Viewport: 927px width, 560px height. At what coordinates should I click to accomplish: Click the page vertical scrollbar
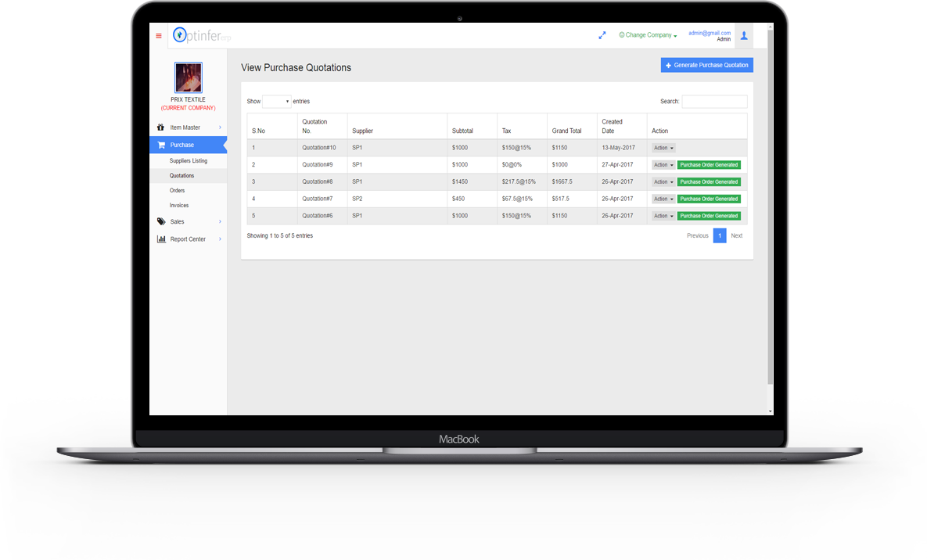tap(770, 207)
